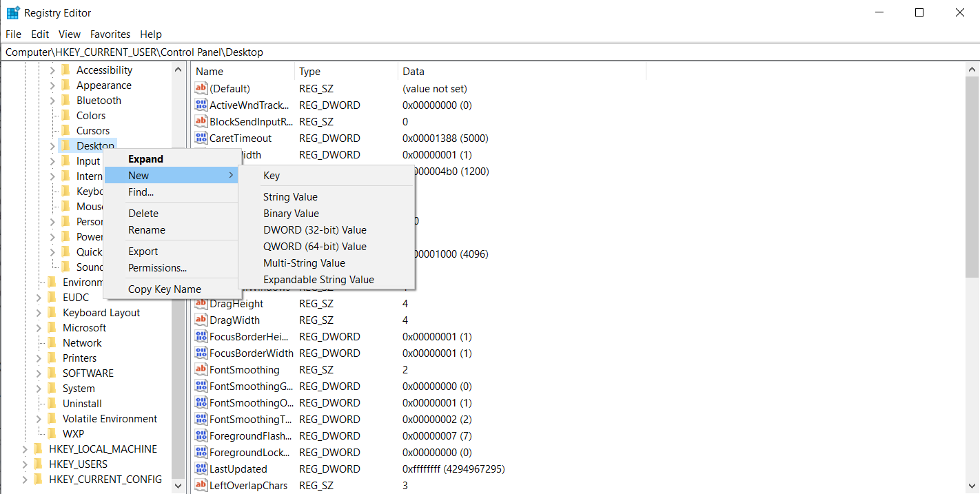Click the BlockSendInputR string icon

click(x=201, y=121)
